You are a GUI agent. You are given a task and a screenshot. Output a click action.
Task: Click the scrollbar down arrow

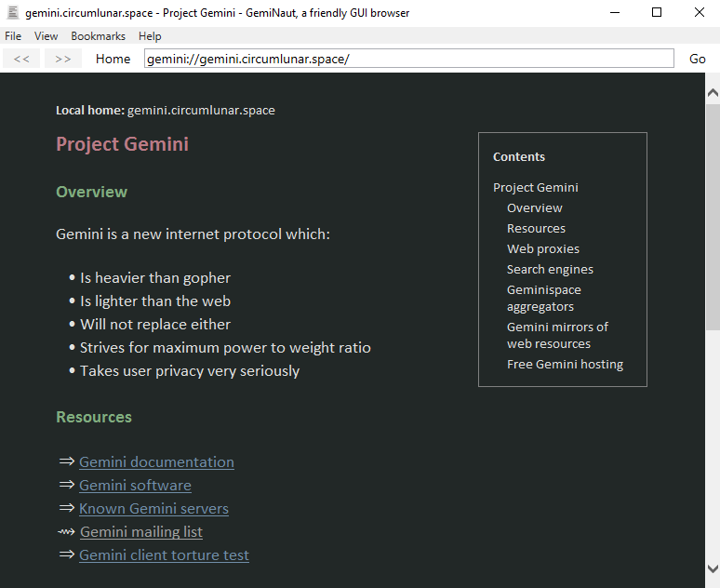click(x=713, y=568)
